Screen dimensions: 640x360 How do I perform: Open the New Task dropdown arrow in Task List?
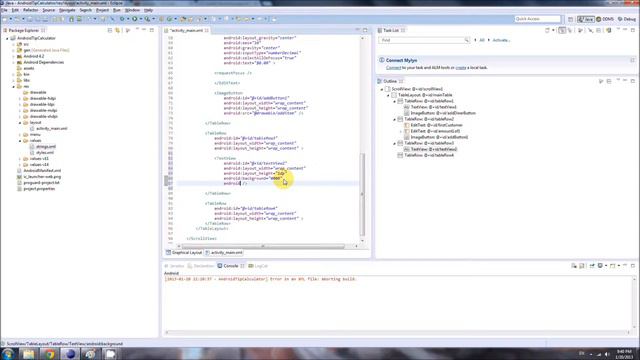click(x=553, y=30)
